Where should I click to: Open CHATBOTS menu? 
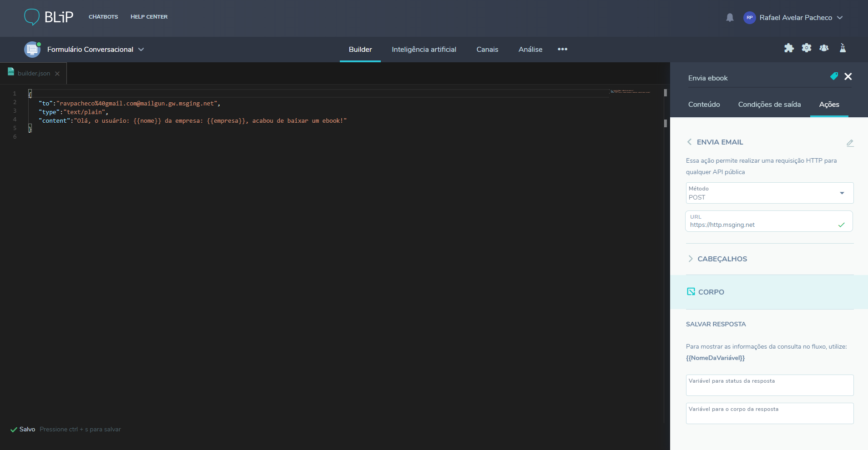103,17
